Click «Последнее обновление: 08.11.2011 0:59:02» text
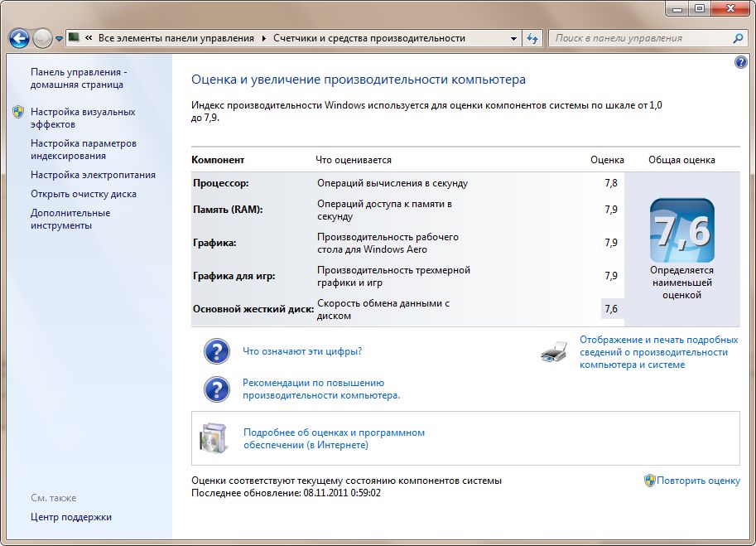 click(x=286, y=493)
